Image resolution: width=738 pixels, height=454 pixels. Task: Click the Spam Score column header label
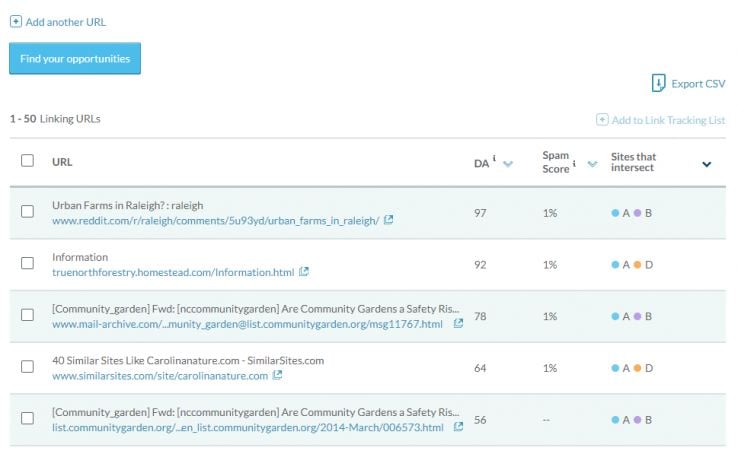[x=556, y=162]
